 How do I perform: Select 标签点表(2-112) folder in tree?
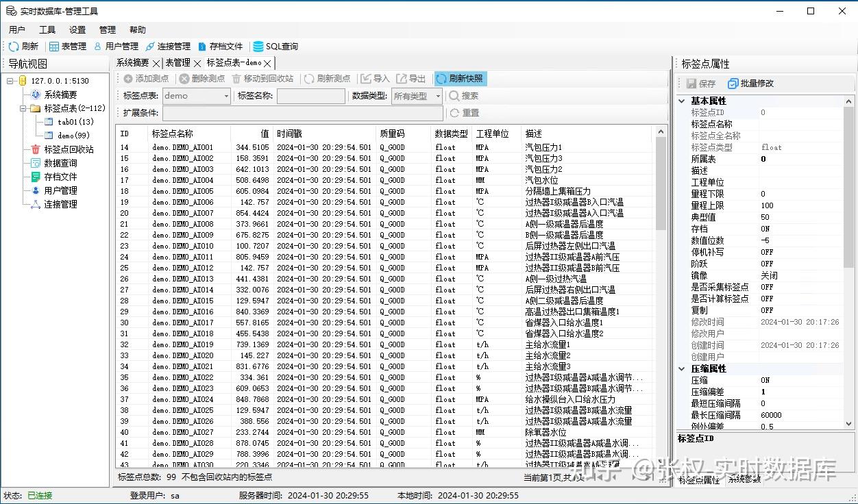[x=75, y=108]
